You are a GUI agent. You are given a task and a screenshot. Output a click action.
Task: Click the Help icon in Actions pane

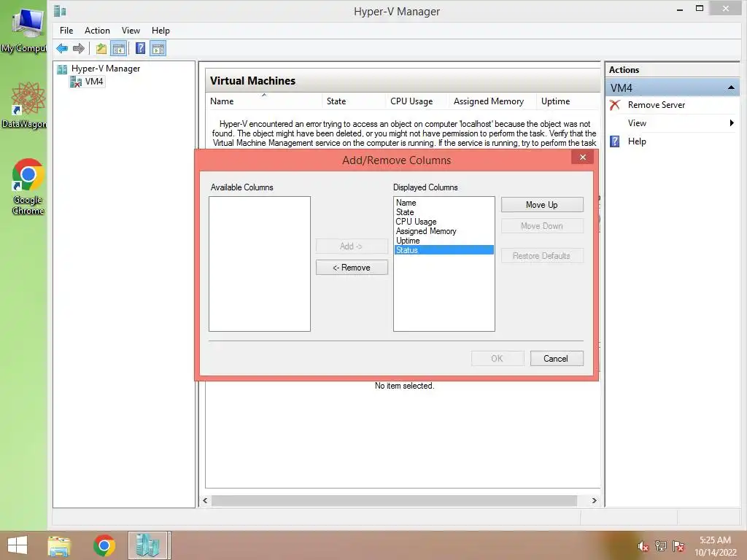(x=615, y=141)
